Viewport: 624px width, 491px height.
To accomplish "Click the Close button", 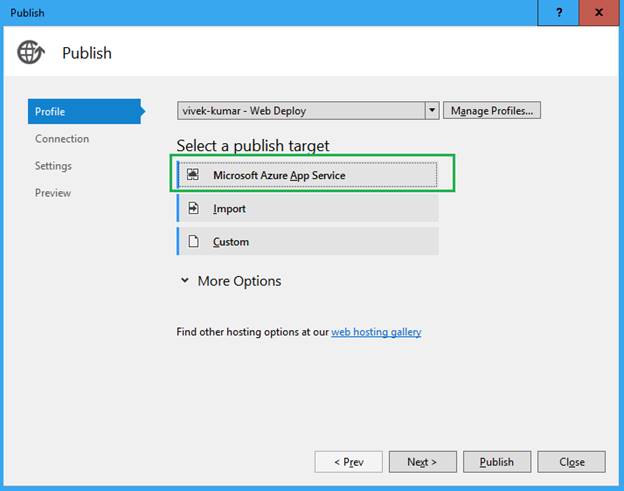I will (x=571, y=462).
